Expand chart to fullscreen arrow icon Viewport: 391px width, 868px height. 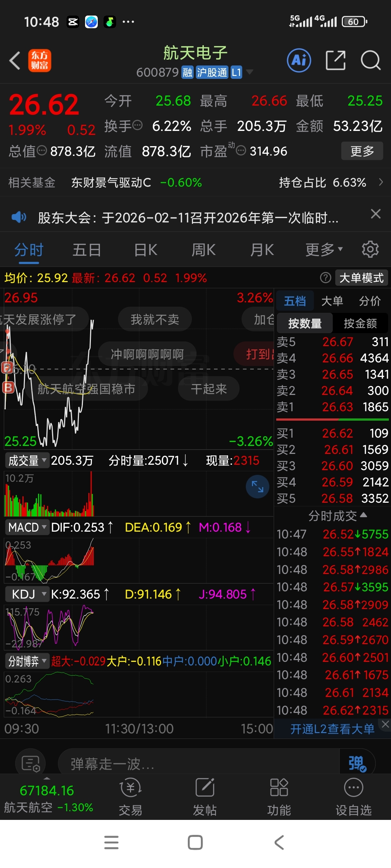coord(257,486)
